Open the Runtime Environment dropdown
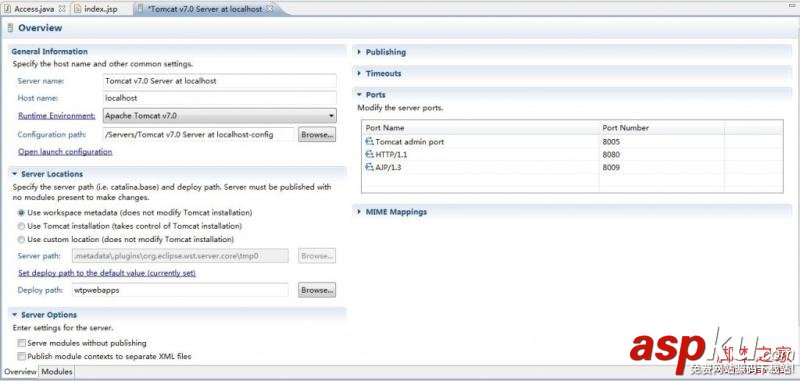The height and width of the screenshot is (381, 800). (x=219, y=116)
